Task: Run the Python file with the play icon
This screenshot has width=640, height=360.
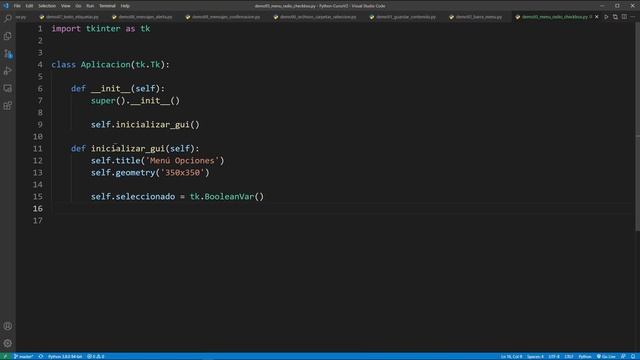Action: 606,17
